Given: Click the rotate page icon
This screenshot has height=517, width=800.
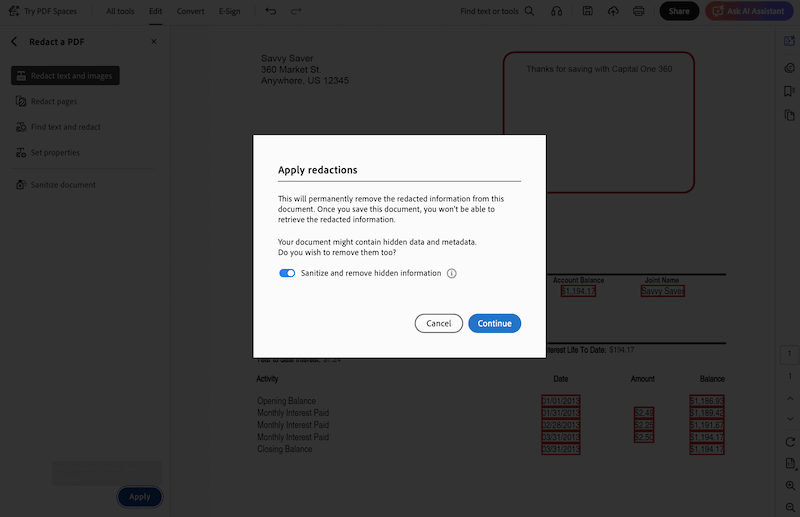Looking at the screenshot, I should [x=790, y=442].
